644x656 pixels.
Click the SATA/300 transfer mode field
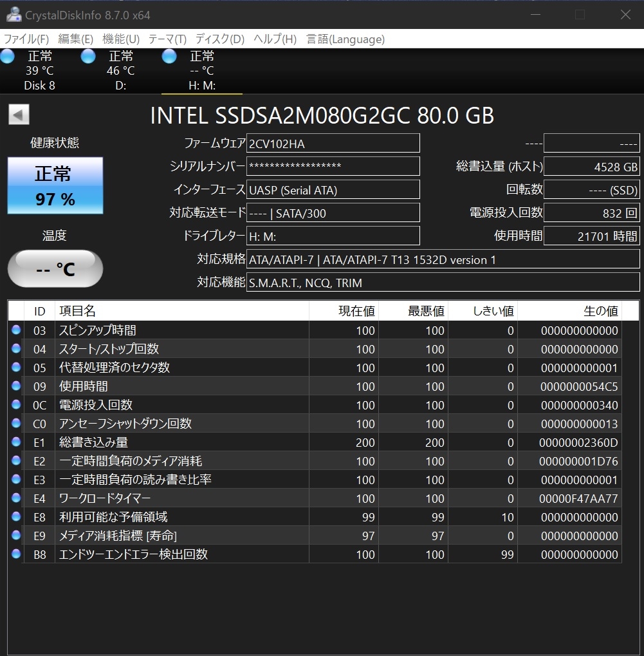(333, 212)
